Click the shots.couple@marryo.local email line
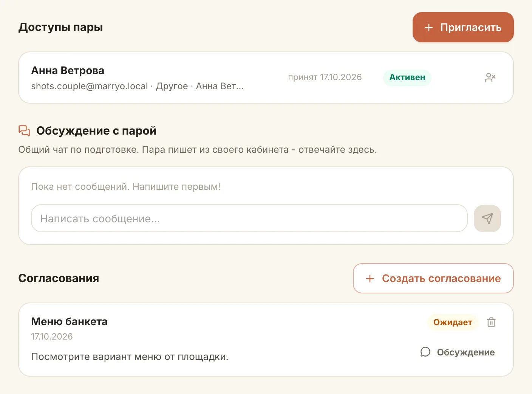This screenshot has width=532, height=394. coord(138,86)
